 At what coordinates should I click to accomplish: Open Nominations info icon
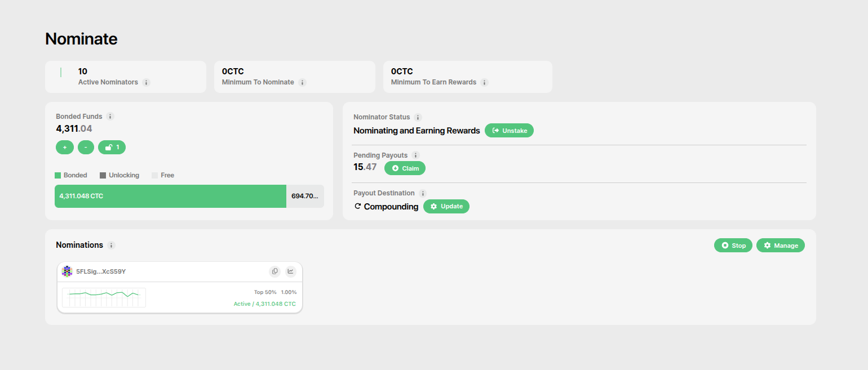coord(112,246)
